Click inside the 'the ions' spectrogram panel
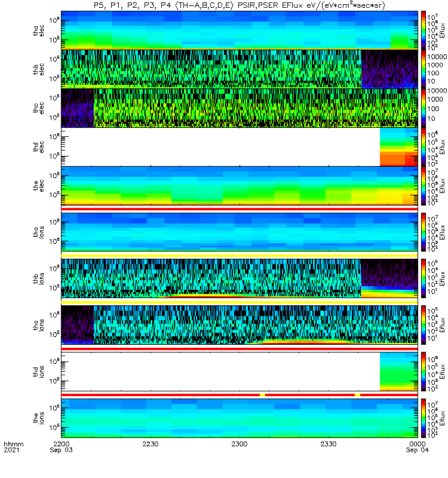This screenshot has height=478, width=448. [x=240, y=418]
